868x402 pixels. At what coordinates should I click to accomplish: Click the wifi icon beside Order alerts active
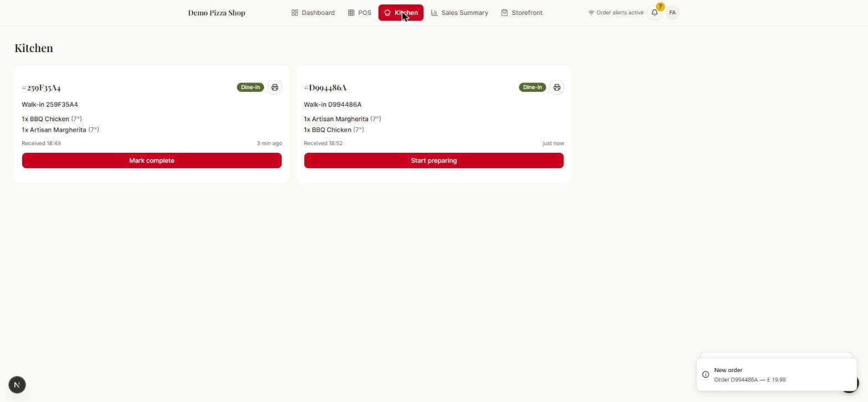pyautogui.click(x=591, y=13)
